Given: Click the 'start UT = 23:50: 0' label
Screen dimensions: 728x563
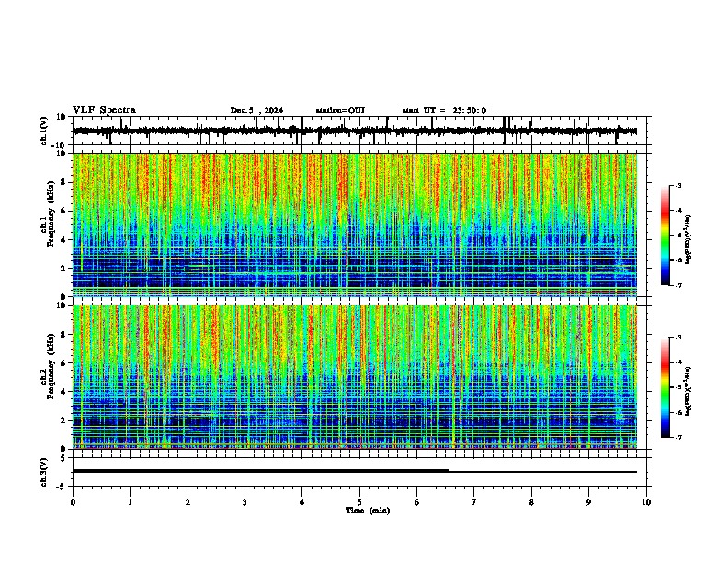Looking at the screenshot, I should click(x=444, y=110).
